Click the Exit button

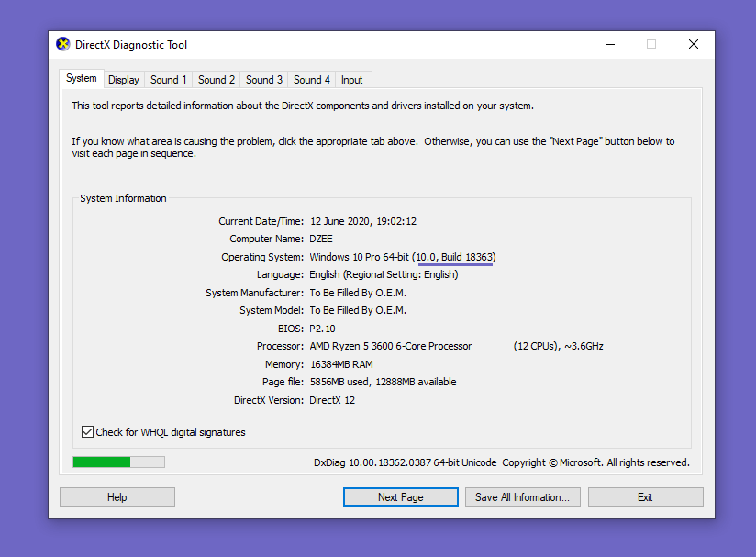(646, 496)
